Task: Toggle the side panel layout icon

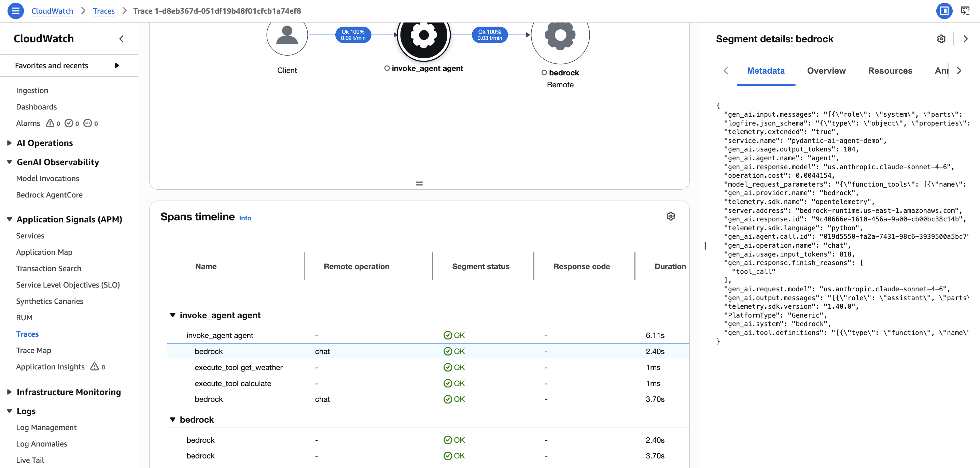Action: click(944, 11)
